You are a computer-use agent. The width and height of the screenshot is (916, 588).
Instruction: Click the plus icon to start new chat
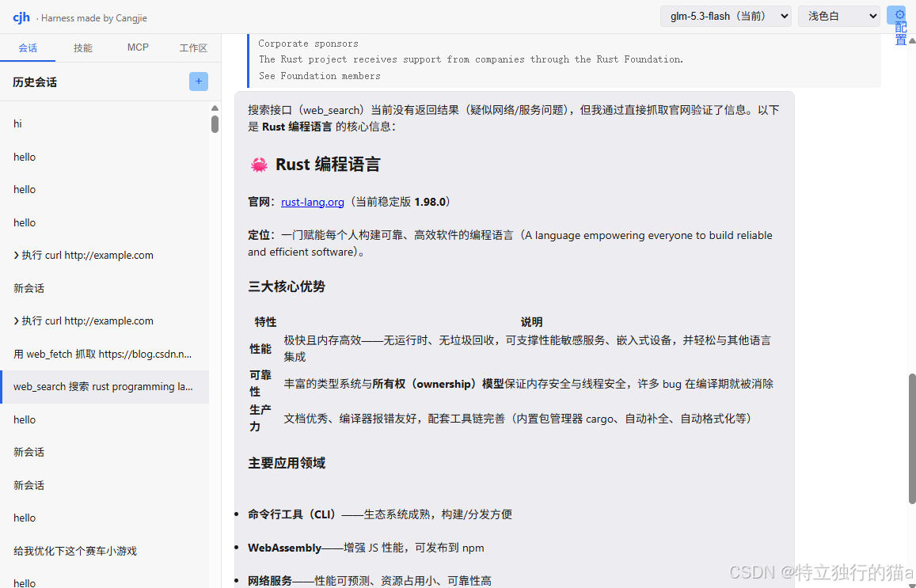(x=199, y=82)
